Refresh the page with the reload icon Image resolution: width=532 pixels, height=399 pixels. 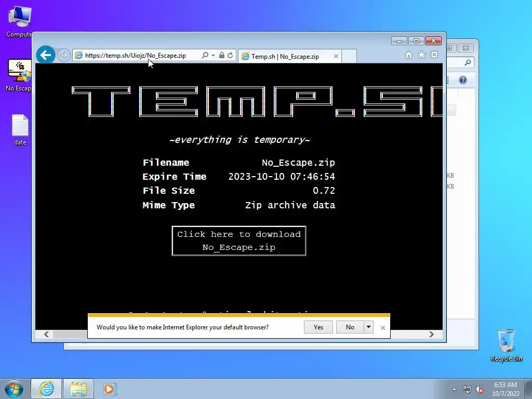(x=230, y=55)
